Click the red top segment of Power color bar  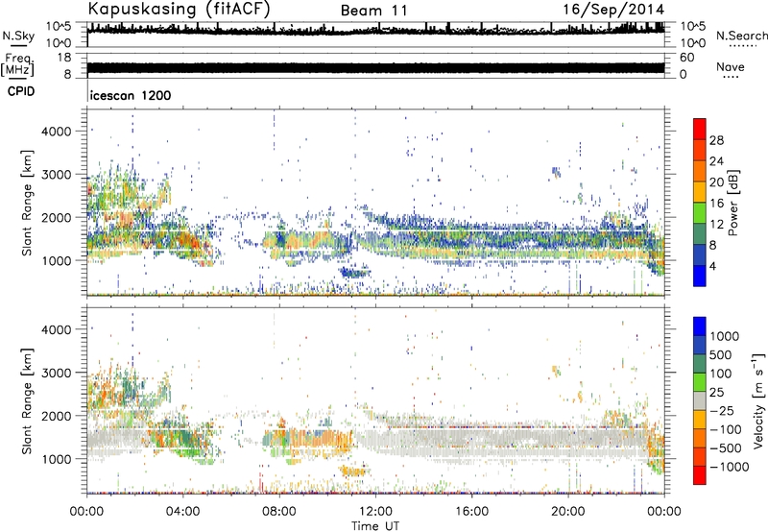click(700, 129)
